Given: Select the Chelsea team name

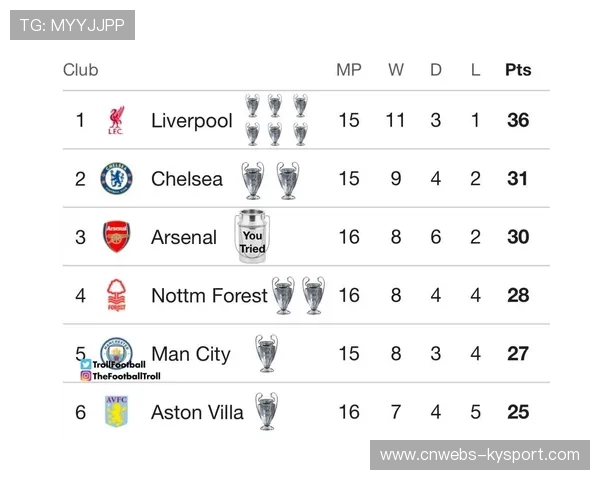Looking at the screenshot, I should tap(187, 179).
